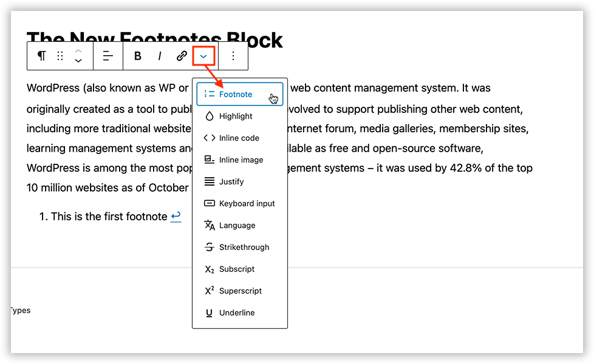Toggle Strikethrough formatting in the menu

(x=244, y=248)
